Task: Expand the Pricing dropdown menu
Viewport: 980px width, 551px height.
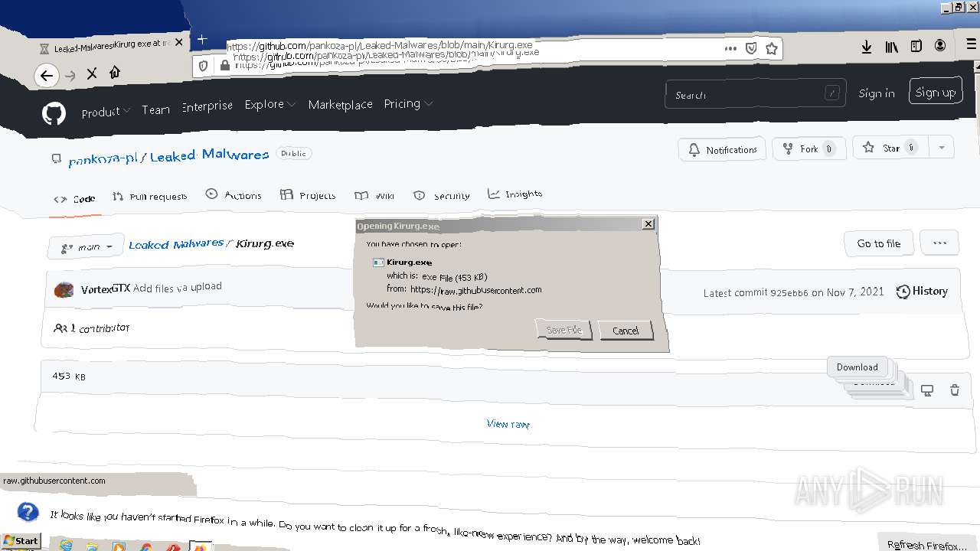Action: tap(408, 103)
